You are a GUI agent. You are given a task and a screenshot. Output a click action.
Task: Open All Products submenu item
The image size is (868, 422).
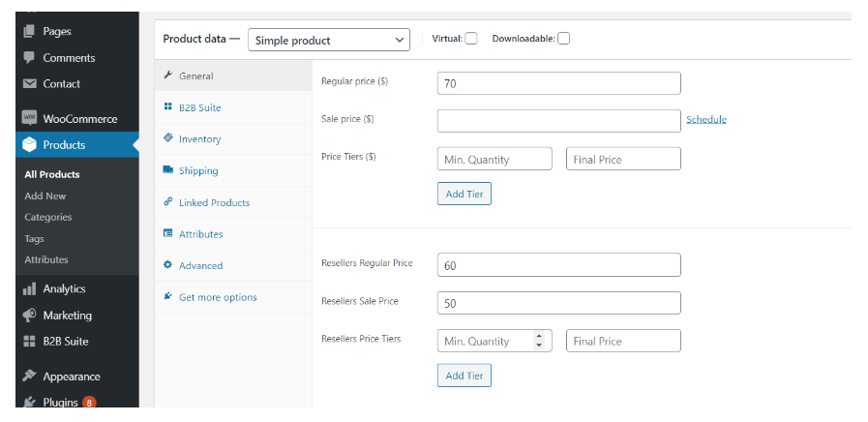pos(52,174)
